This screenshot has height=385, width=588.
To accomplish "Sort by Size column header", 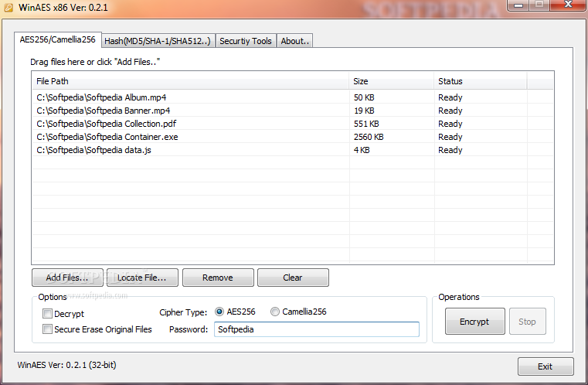I will point(391,81).
